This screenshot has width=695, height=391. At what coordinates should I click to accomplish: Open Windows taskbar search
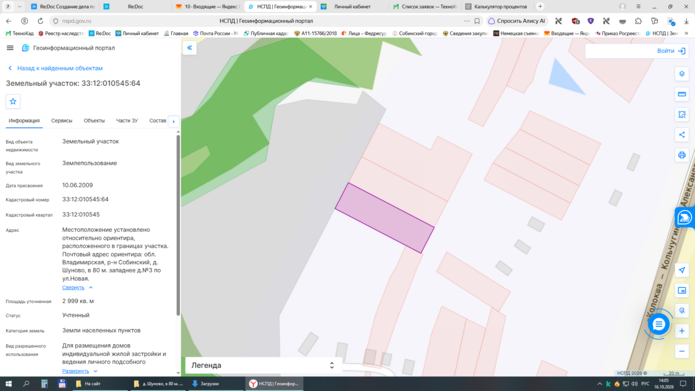[x=26, y=384]
